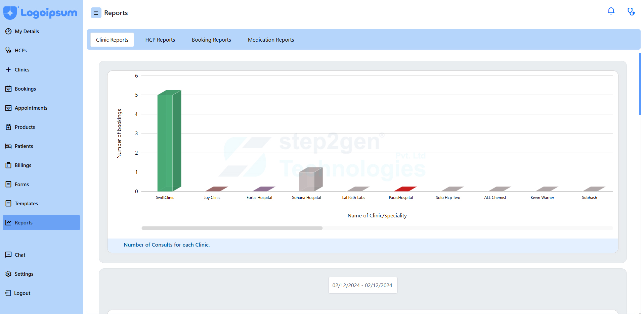Click the Logoipsum logo
Screen dimensions: 644x314
pyautogui.click(x=40, y=13)
